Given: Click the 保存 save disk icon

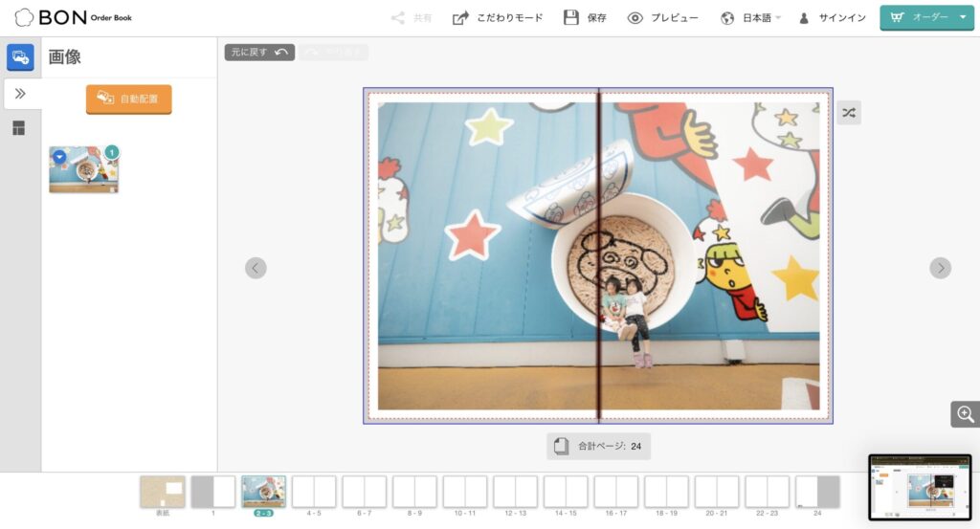Looking at the screenshot, I should click(571, 17).
